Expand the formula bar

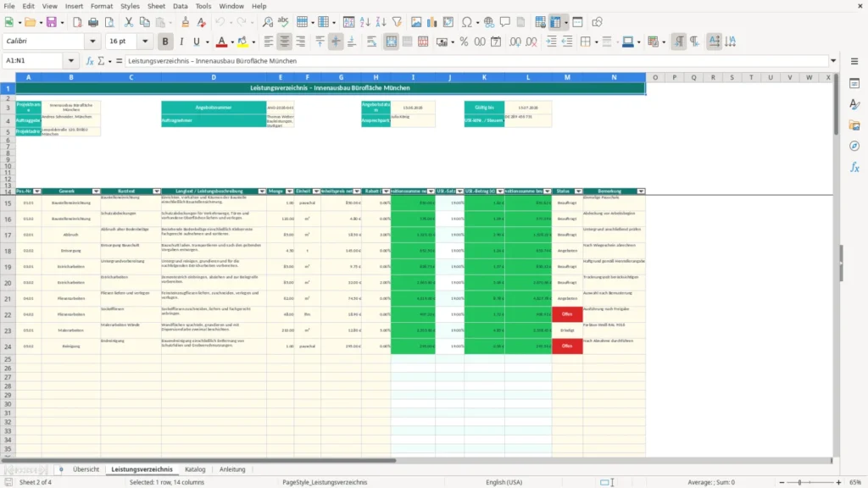(833, 61)
